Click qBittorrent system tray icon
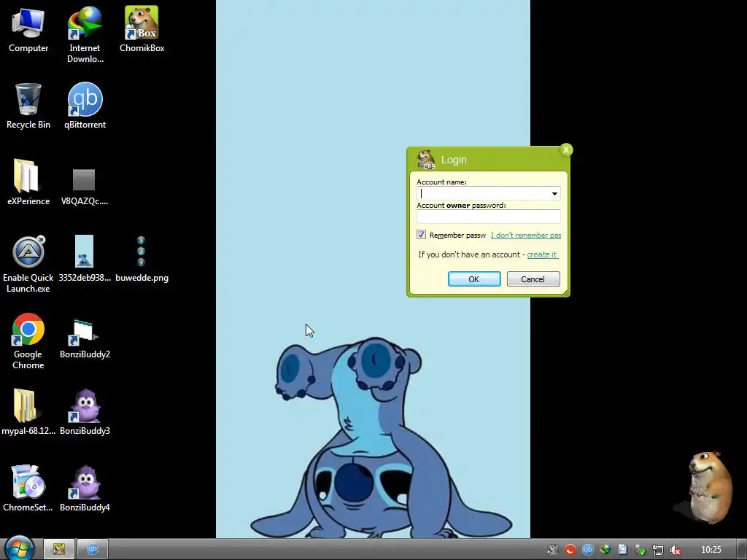 pos(588,550)
